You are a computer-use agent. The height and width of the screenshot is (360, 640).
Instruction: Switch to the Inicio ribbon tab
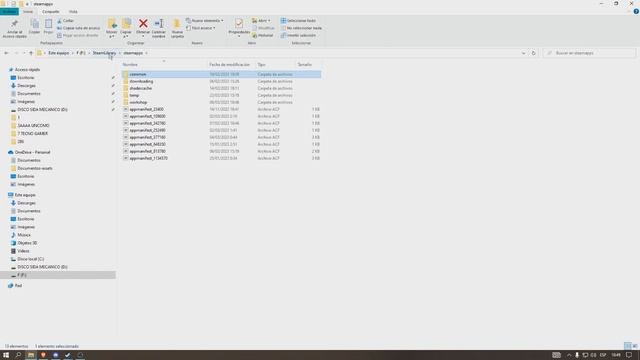[x=28, y=11]
